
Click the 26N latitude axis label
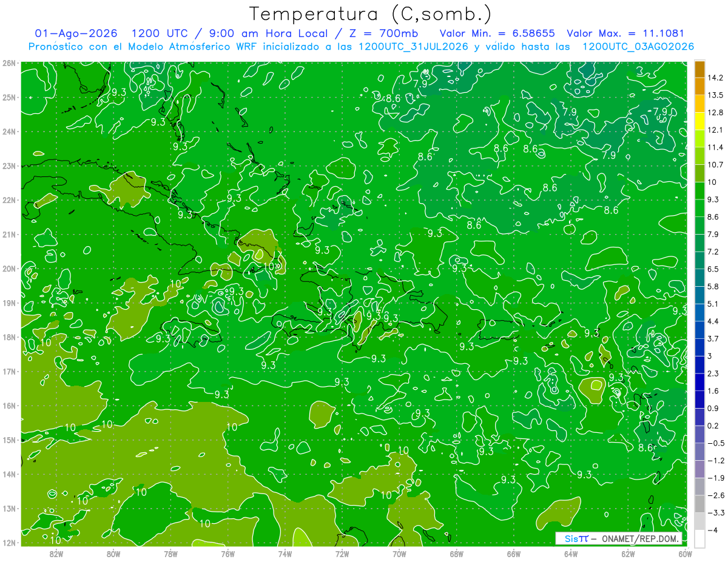8,63
